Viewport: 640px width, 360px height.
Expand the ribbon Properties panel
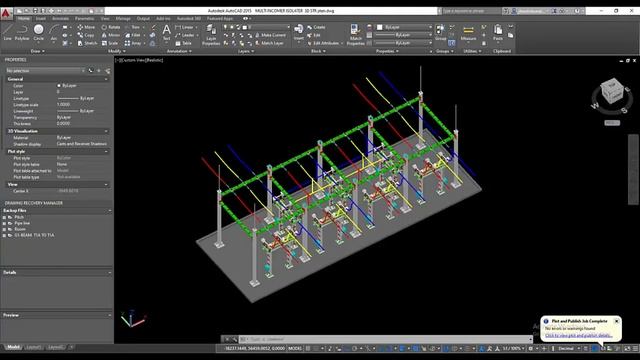coord(387,51)
